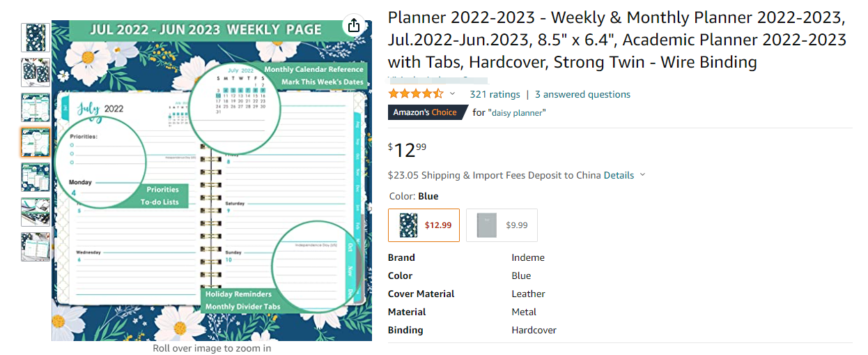The width and height of the screenshot is (868, 355).
Task: Open the fifth product thumbnail image
Action: coord(36,177)
